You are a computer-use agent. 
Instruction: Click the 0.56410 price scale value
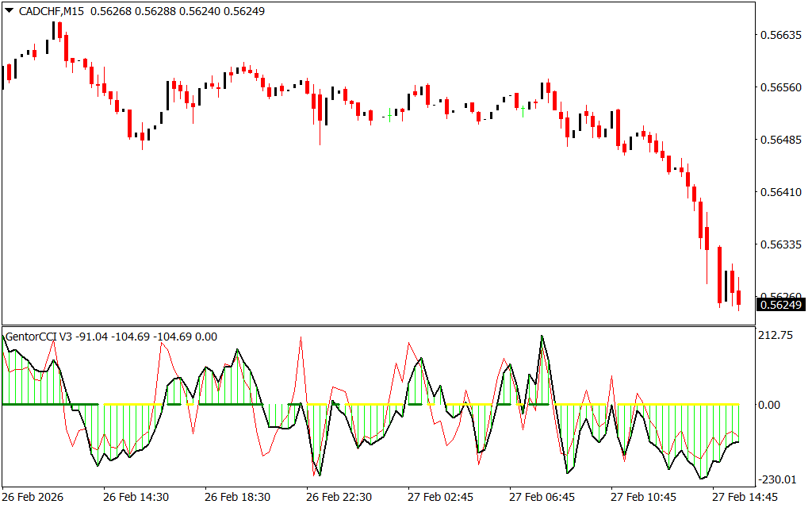coord(781,192)
